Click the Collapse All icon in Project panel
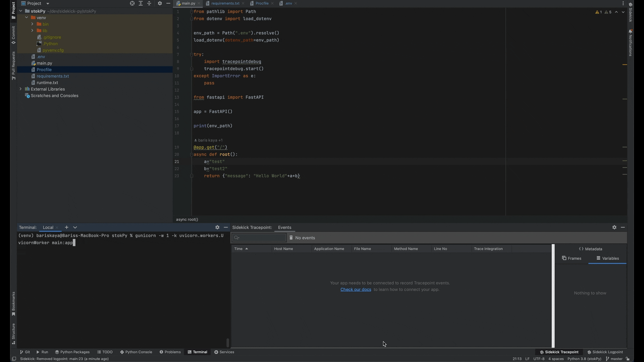 pos(149,3)
